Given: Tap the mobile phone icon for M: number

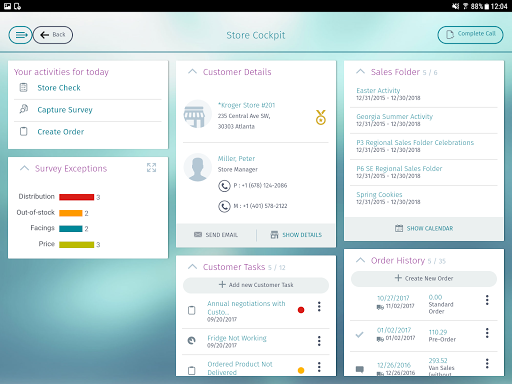Looking at the screenshot, I should click(224, 206).
